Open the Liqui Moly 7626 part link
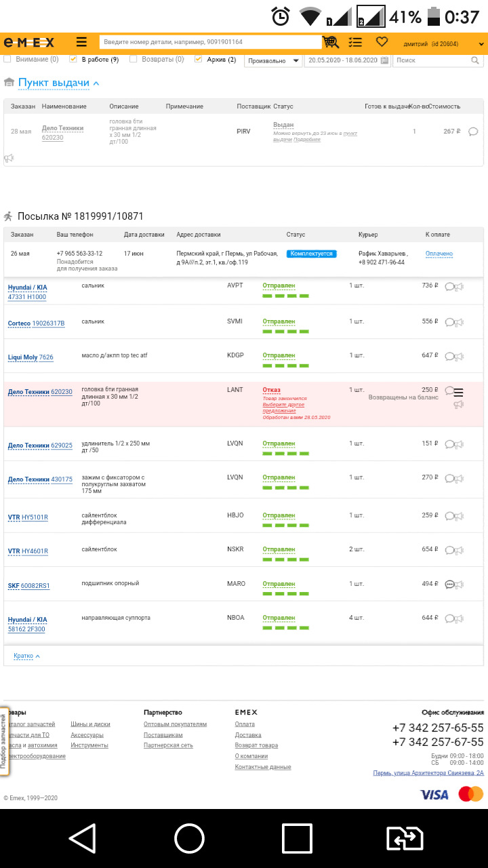Viewport: 488px width, 868px height. pyautogui.click(x=30, y=357)
